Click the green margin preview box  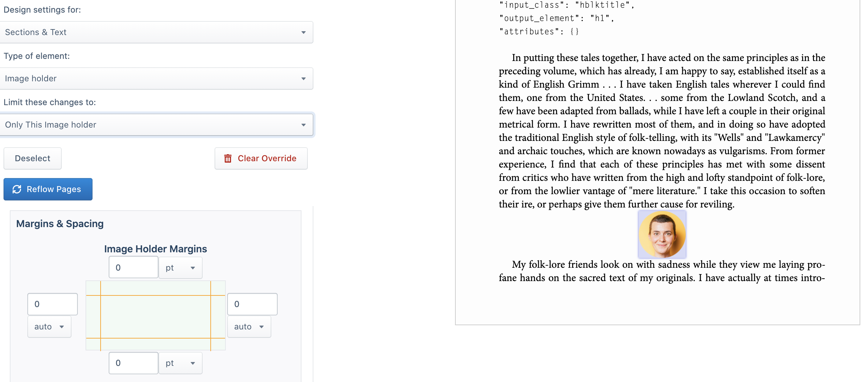click(x=156, y=315)
